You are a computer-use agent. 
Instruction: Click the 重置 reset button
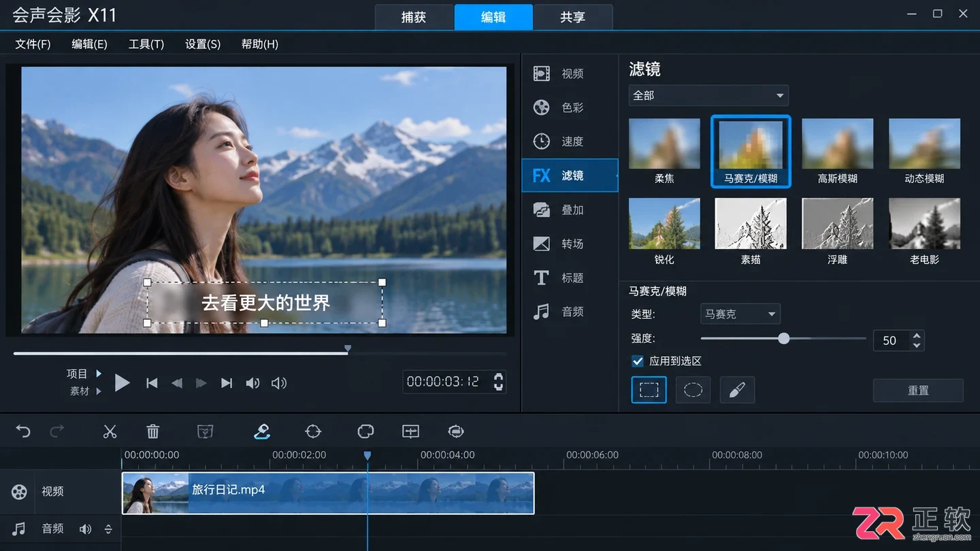pyautogui.click(x=918, y=390)
